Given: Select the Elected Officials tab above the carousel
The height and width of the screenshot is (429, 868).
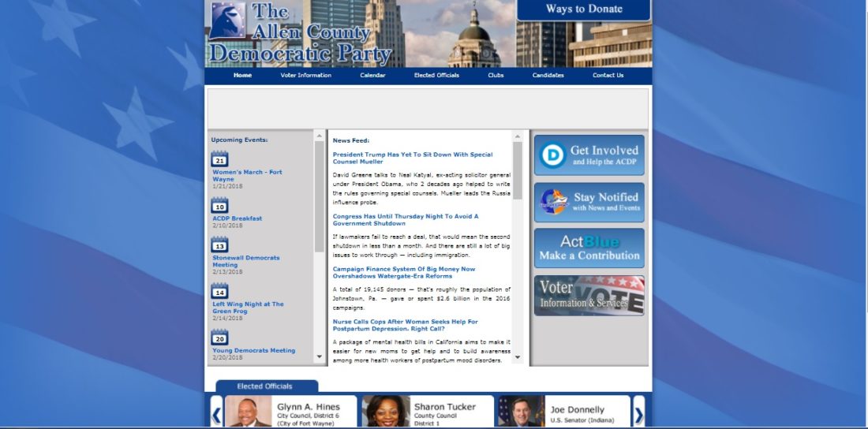Looking at the screenshot, I should (267, 386).
